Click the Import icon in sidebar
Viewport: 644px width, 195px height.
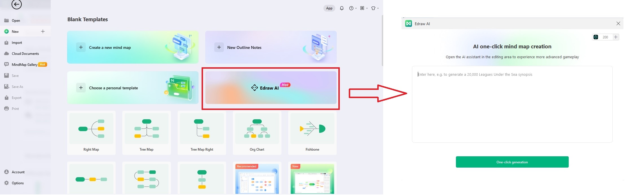pyautogui.click(x=6, y=43)
